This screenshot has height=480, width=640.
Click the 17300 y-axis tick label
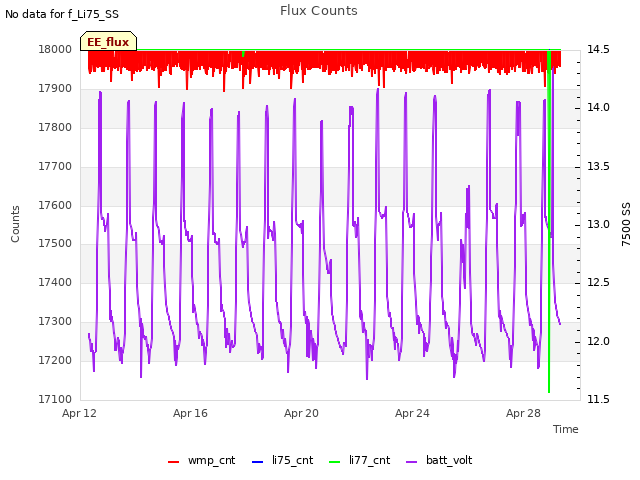click(55, 322)
